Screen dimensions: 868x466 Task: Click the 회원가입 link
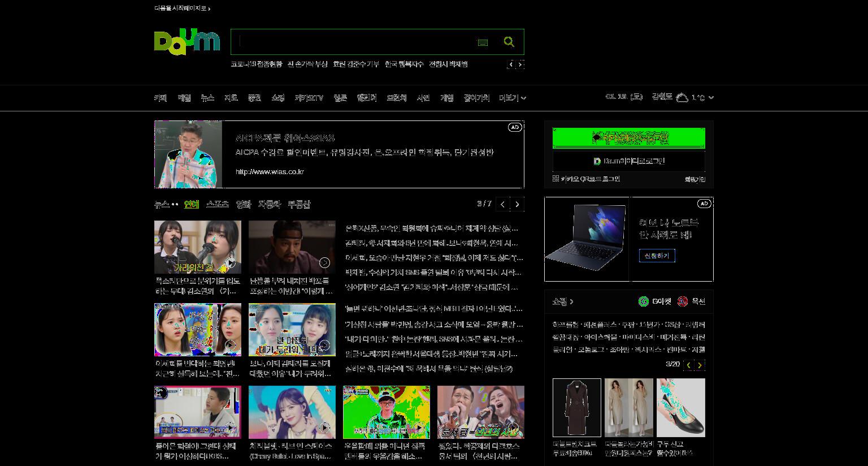tap(695, 179)
